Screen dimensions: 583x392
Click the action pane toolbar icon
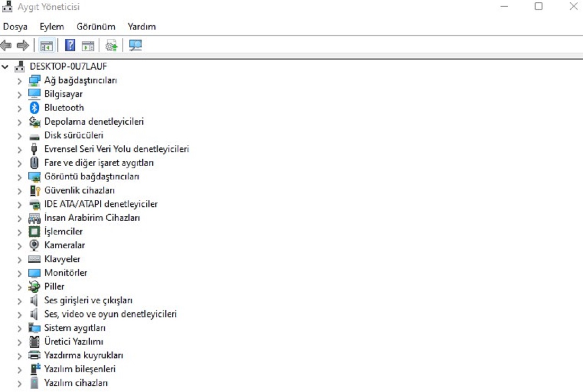click(88, 46)
